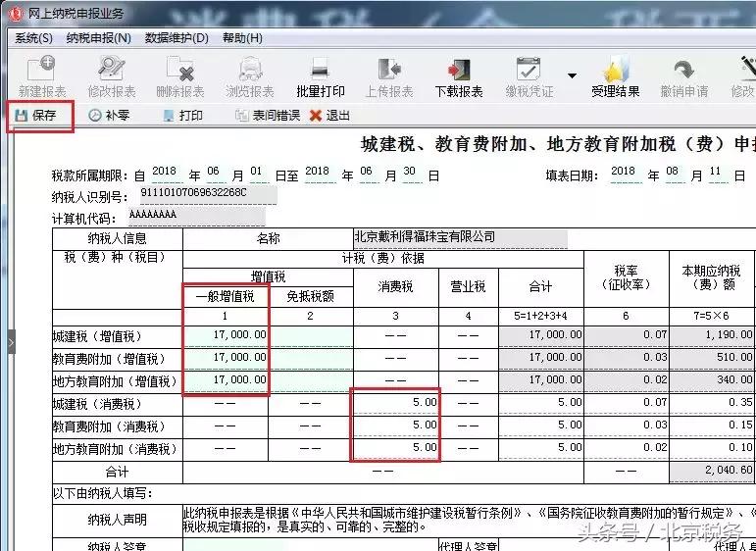Edit 地方教育附加（增值税） 一般增值税 cell

pos(226,381)
